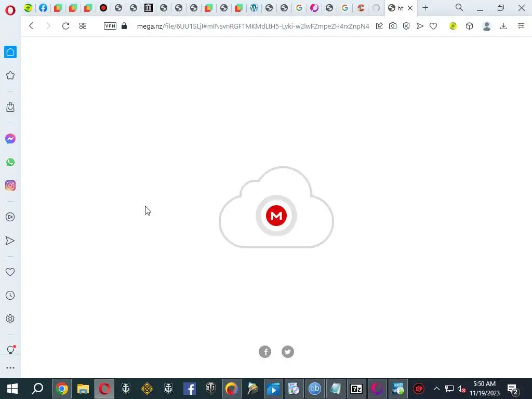This screenshot has width=532, height=399.
Task: Open the Opera main menu logo
Action: click(10, 10)
